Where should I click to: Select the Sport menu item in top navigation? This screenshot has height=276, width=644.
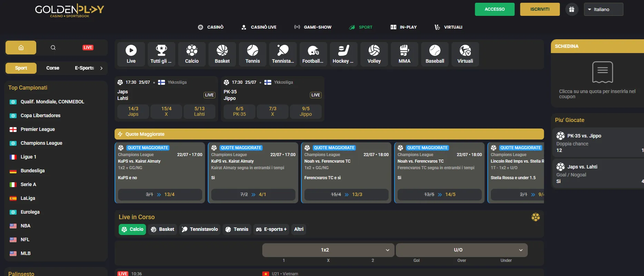pyautogui.click(x=361, y=27)
